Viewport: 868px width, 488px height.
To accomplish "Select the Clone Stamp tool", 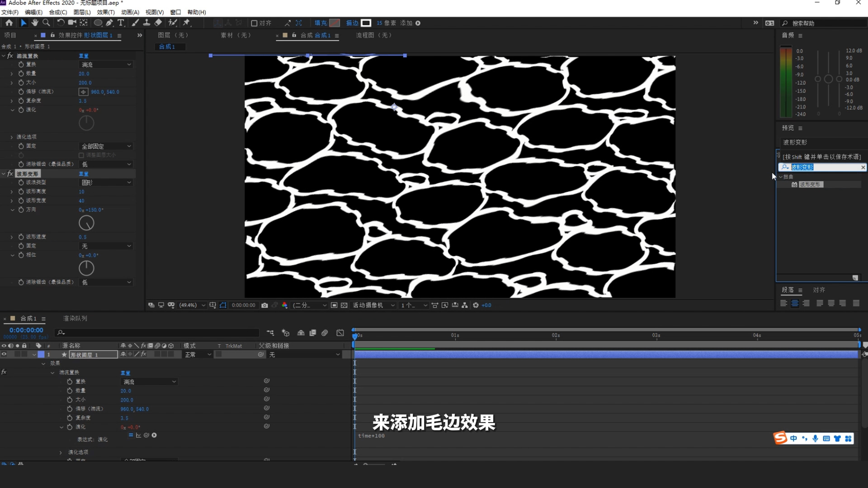I will pyautogui.click(x=146, y=23).
